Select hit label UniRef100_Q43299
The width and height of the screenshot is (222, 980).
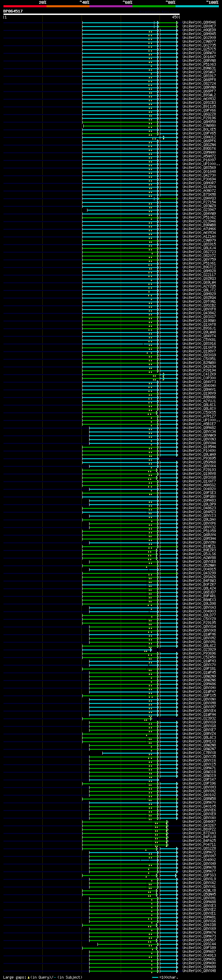(199, 573)
